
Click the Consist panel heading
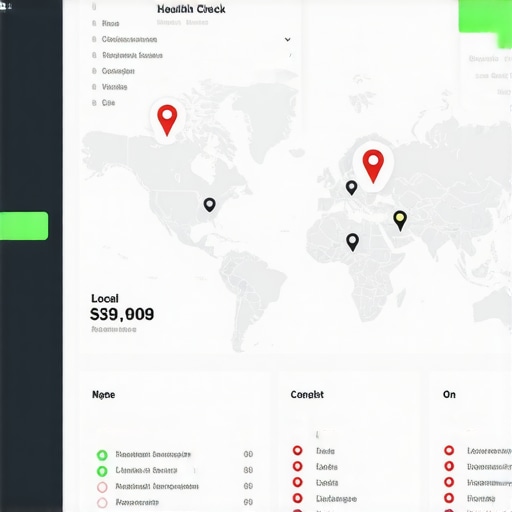307,395
